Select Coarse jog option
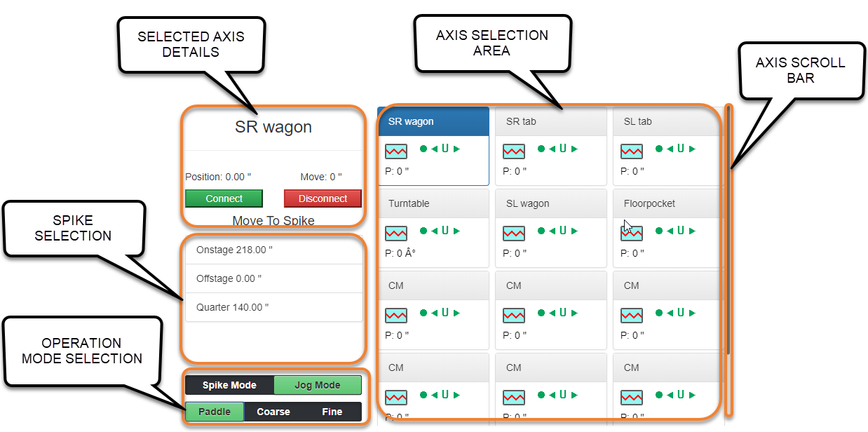 click(273, 412)
